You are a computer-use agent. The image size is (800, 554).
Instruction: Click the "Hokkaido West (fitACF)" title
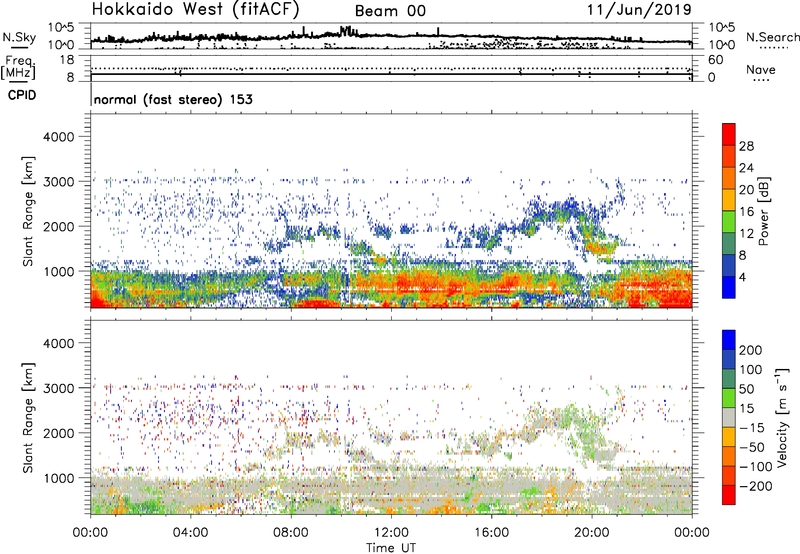195,9
